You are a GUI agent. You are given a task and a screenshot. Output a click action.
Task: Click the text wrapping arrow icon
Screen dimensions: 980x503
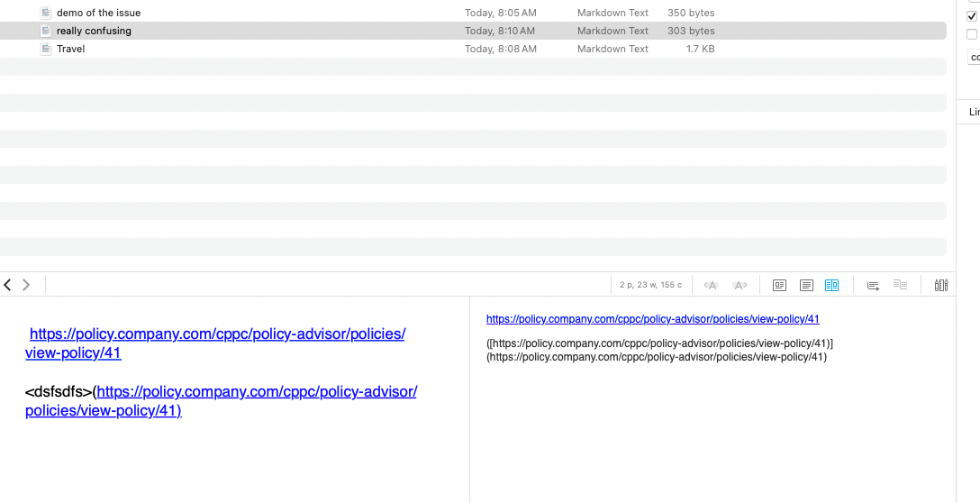click(873, 285)
